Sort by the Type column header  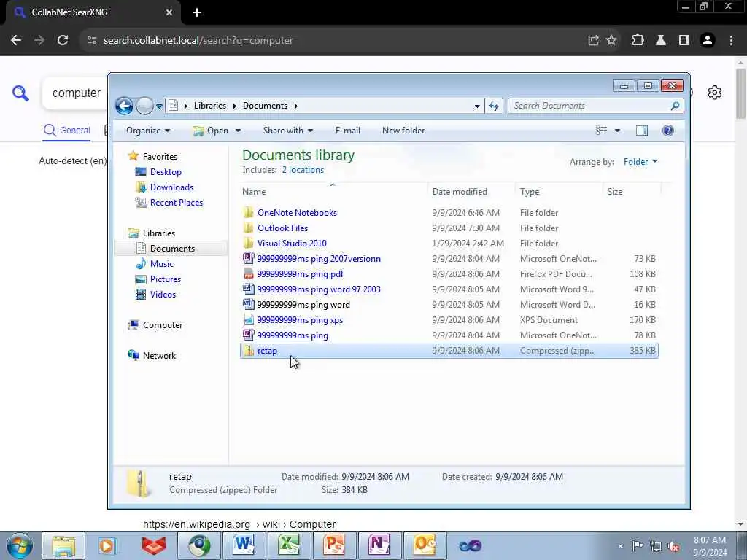(560, 192)
